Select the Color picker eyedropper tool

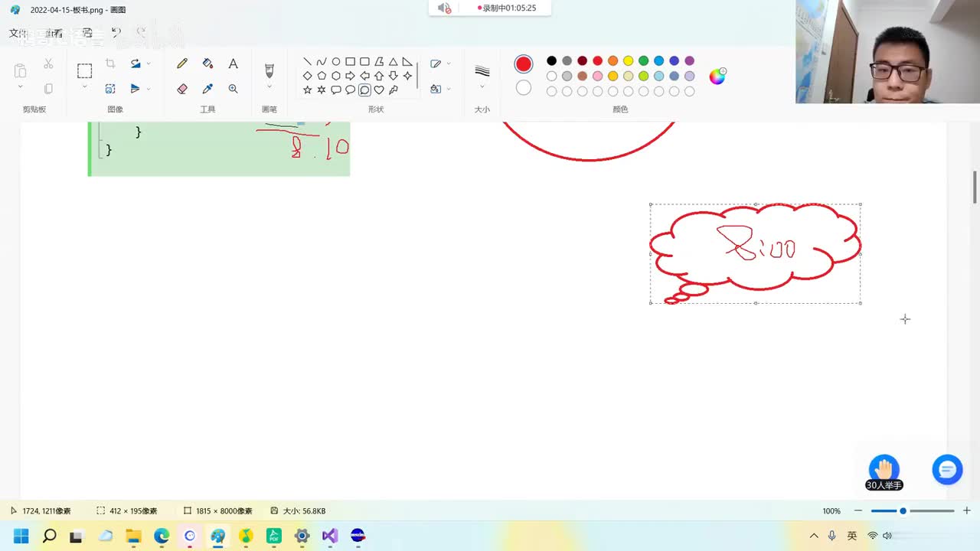click(207, 89)
